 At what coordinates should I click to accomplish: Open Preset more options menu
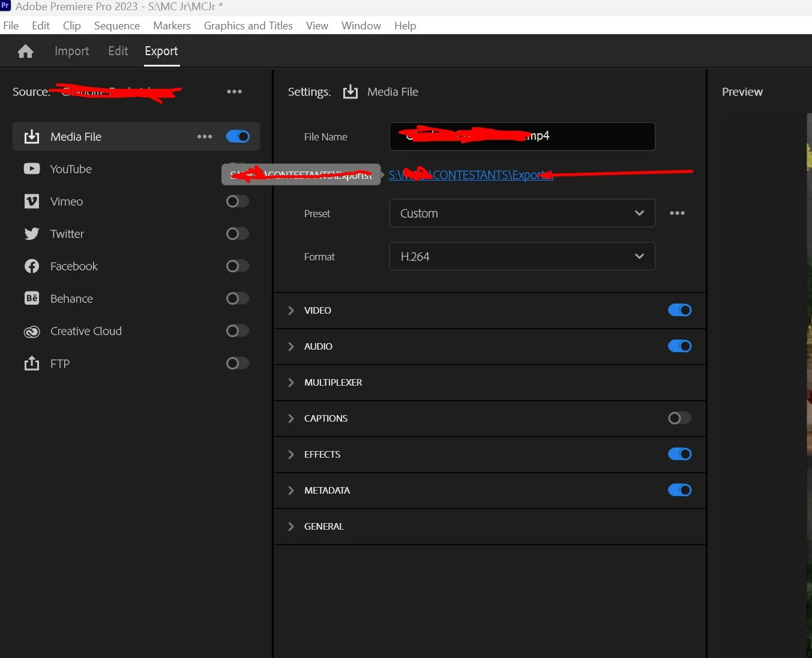[x=677, y=214]
